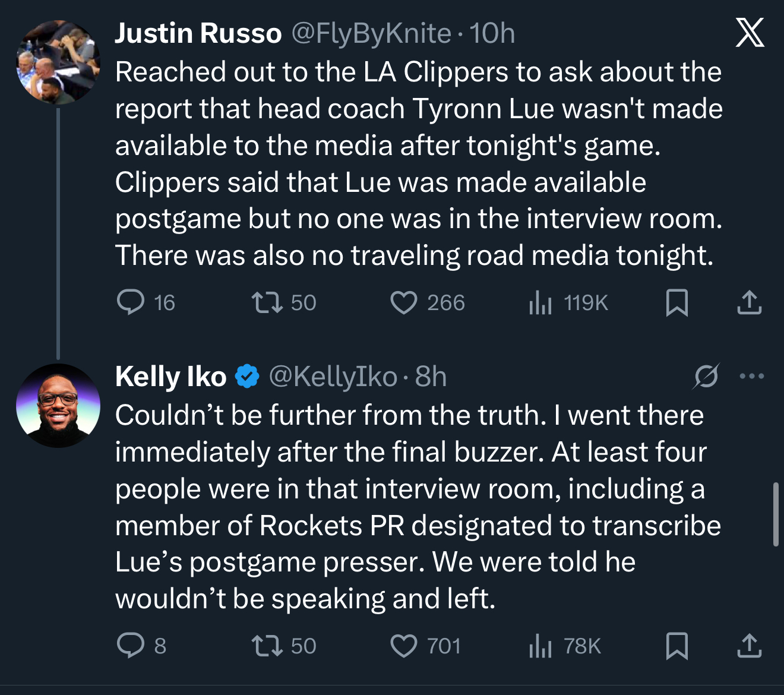This screenshot has width=784, height=695.
Task: Open Kelly Iko's profile picture
Action: click(58, 406)
